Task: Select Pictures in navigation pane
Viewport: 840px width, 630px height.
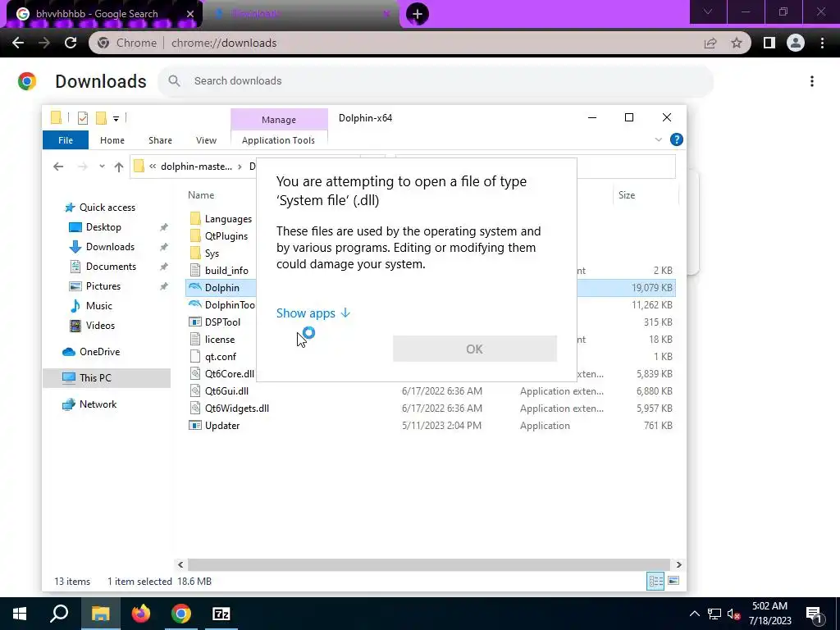Action: (x=103, y=286)
